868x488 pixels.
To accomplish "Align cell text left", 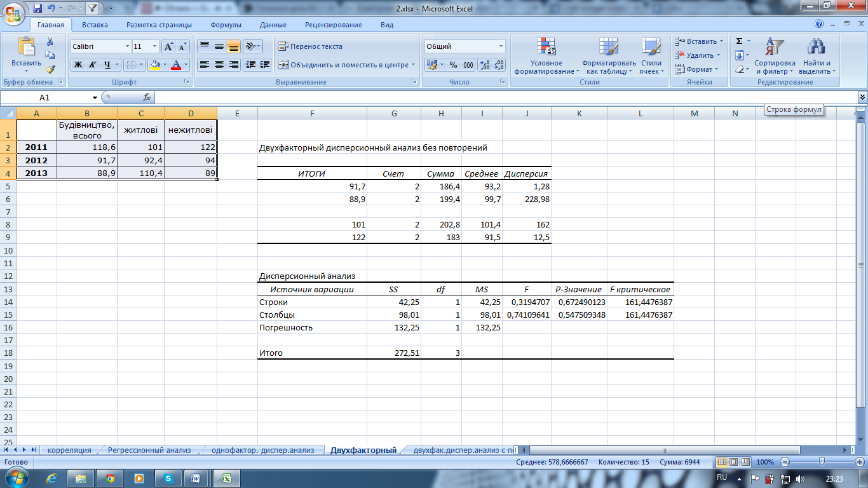I will (204, 65).
